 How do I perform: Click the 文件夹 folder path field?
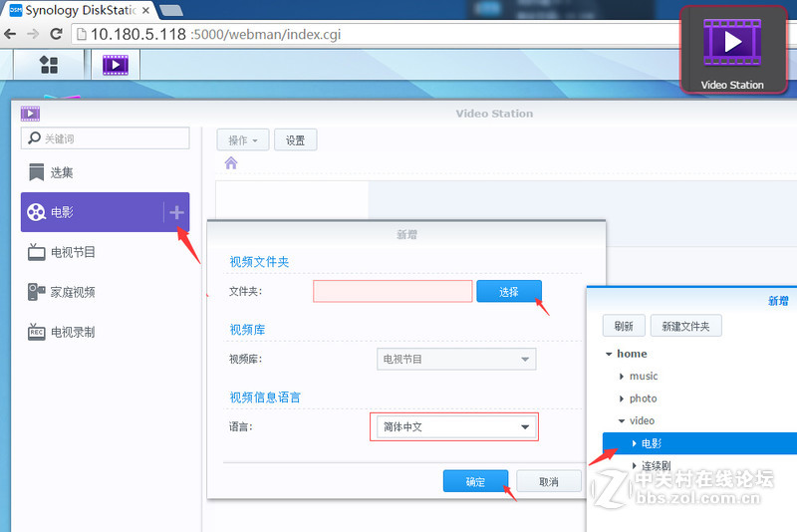pos(393,291)
